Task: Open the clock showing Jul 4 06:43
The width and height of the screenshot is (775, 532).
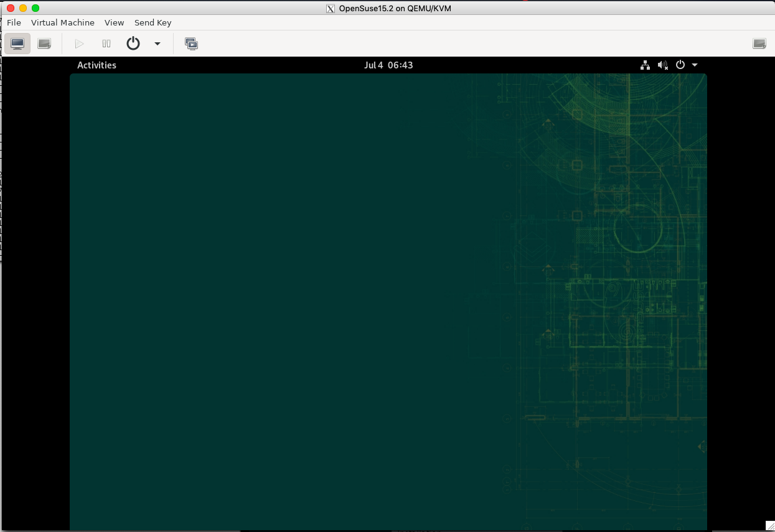Action: (388, 65)
